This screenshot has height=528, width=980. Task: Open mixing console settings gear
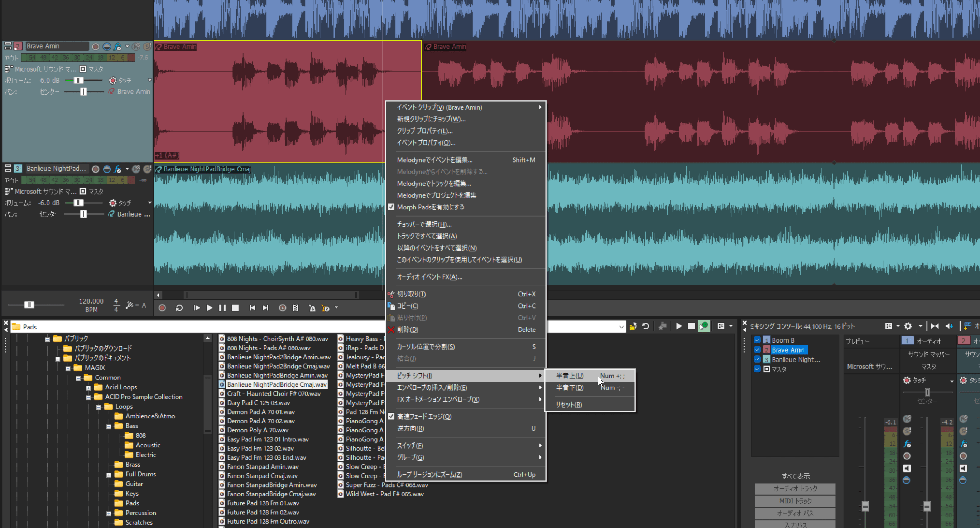click(x=908, y=326)
